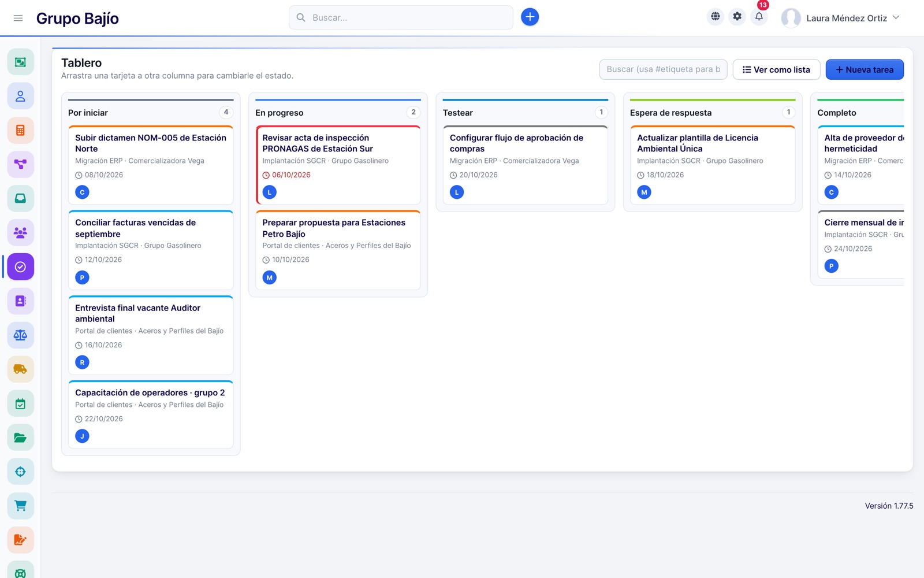Click overdue date 06/10/2026
This screenshot has height=578, width=924.
click(x=291, y=175)
